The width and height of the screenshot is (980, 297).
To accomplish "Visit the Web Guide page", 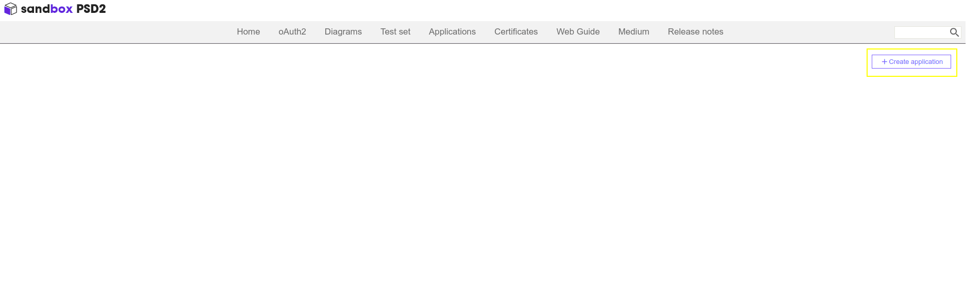I will (x=578, y=32).
